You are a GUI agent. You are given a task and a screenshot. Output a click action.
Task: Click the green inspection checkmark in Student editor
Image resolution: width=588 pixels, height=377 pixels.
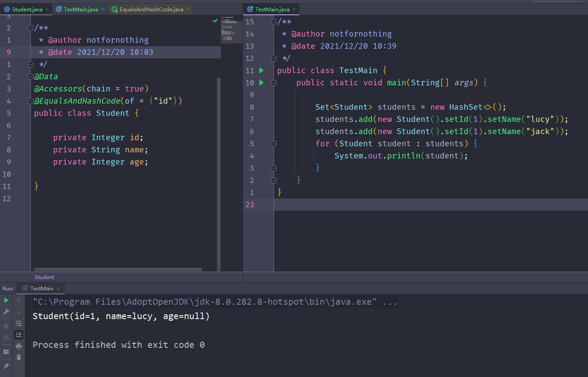click(x=215, y=20)
